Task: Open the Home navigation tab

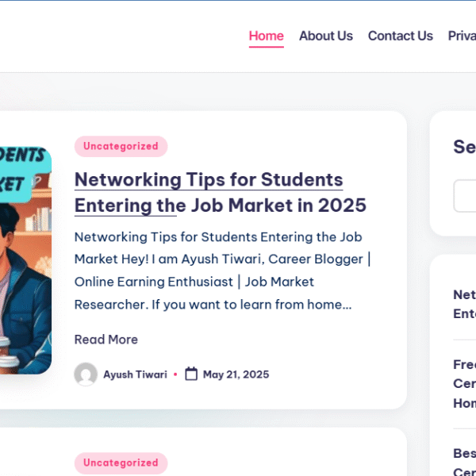Action: (267, 36)
